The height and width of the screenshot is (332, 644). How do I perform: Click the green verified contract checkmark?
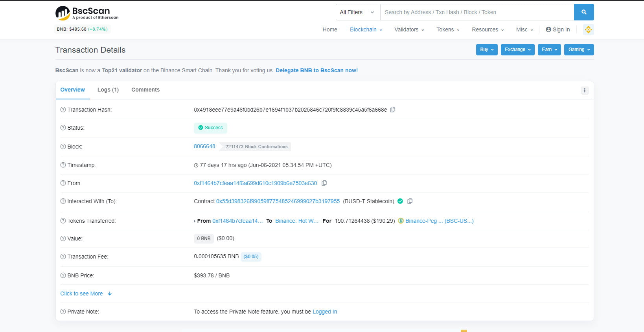(x=400, y=201)
